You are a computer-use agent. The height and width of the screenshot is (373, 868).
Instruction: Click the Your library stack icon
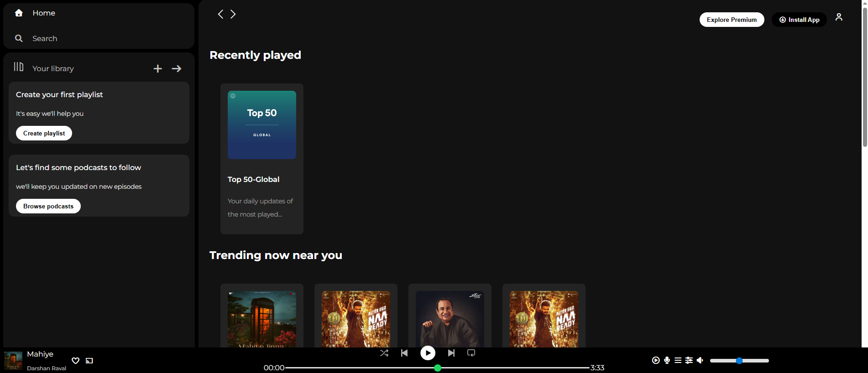(x=19, y=67)
